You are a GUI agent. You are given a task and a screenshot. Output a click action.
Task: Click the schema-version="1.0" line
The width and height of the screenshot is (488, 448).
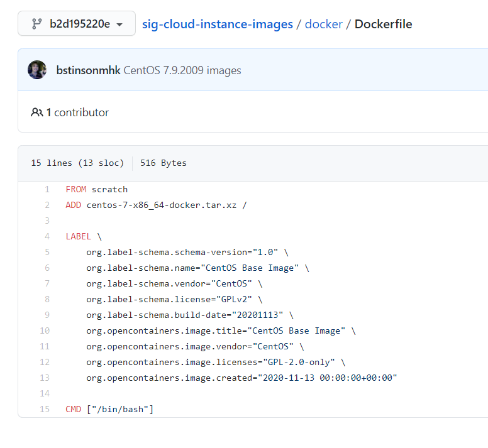tap(187, 252)
